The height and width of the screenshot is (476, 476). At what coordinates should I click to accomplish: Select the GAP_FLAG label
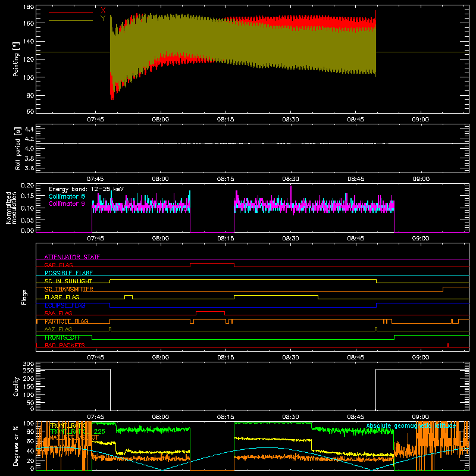(58, 265)
